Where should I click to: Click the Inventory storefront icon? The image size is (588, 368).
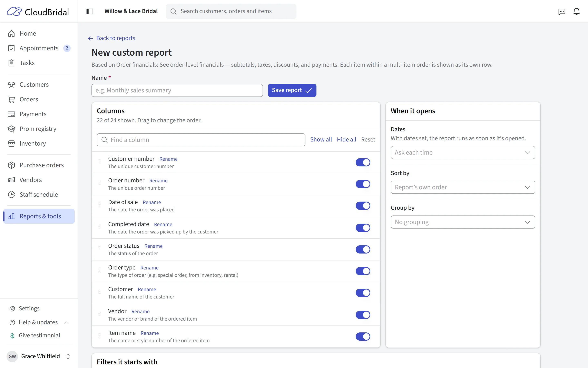(x=11, y=143)
